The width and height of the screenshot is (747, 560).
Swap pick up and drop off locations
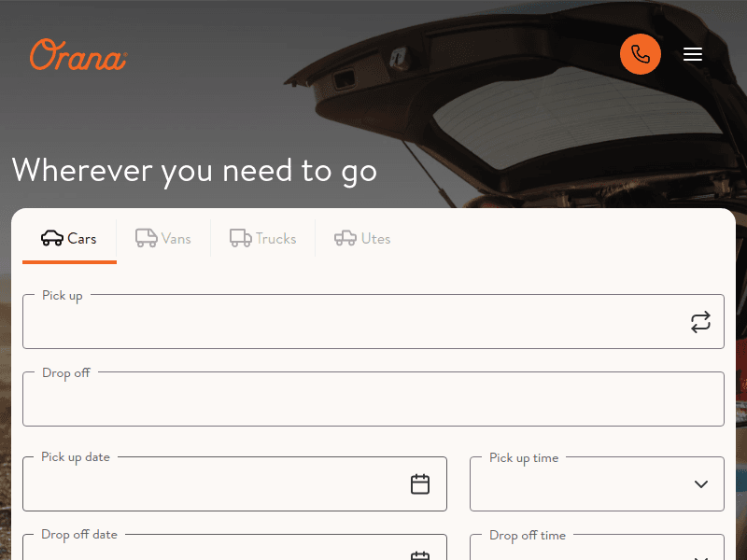click(x=700, y=322)
